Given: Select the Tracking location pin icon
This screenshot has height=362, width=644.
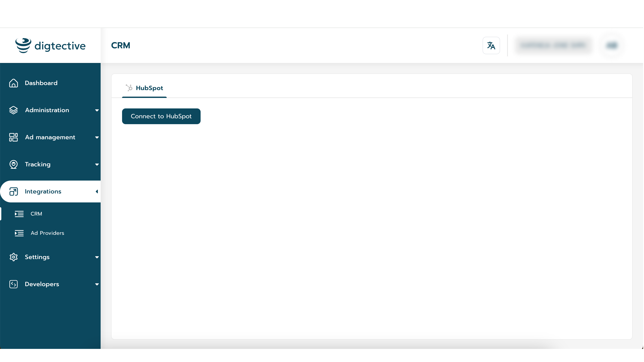Looking at the screenshot, I should [x=14, y=164].
